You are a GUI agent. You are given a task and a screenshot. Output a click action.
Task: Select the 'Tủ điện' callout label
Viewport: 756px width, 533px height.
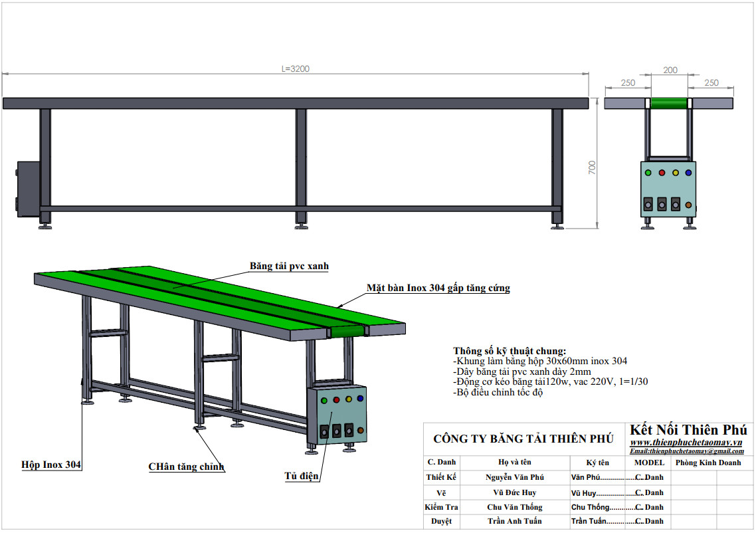click(302, 476)
